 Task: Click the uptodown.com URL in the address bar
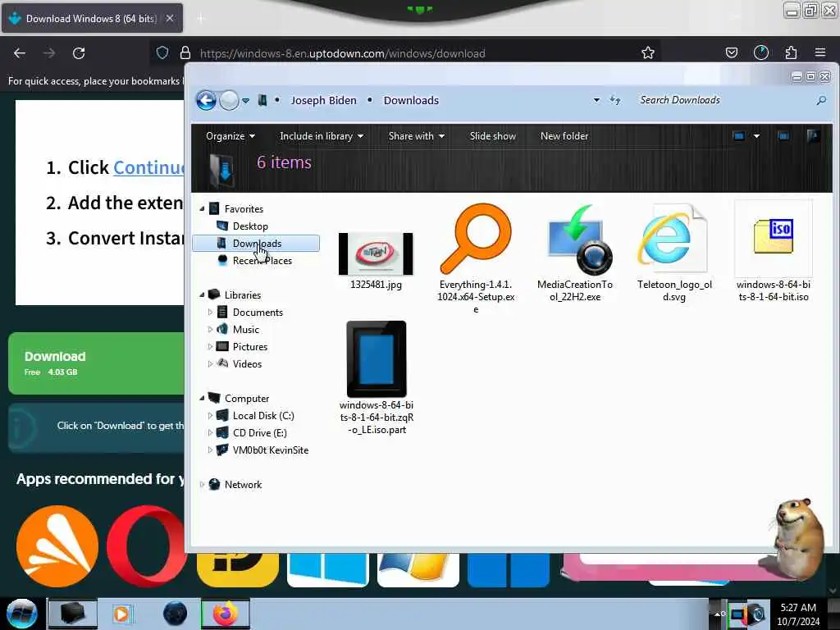click(x=343, y=53)
